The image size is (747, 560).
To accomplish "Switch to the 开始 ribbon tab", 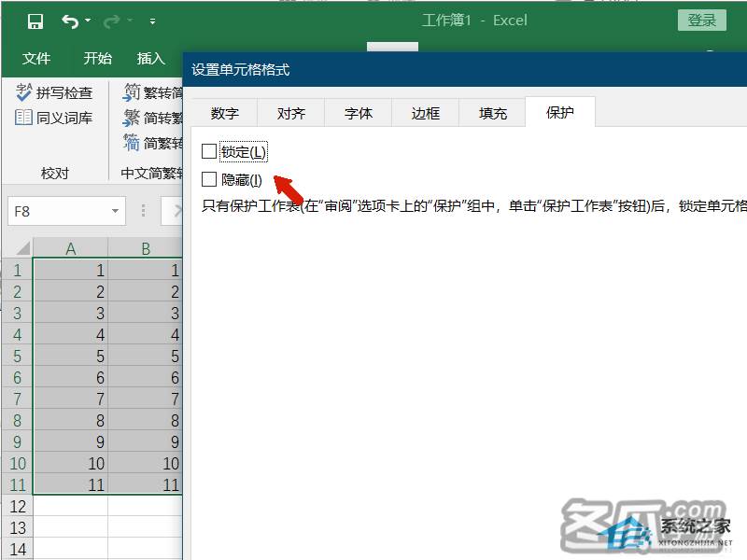I will 98,59.
